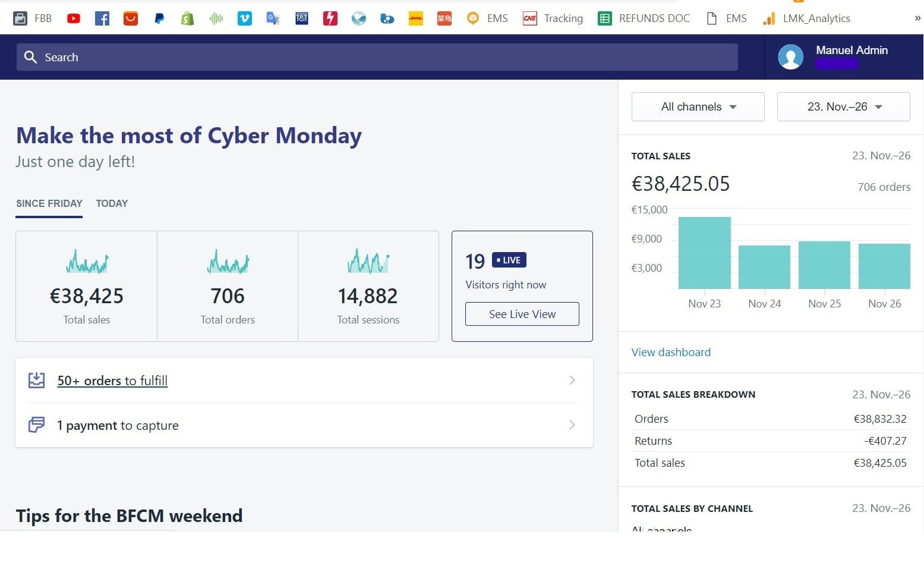Screen dimensions: 924x585
Task: Open the View dashboard link
Action: [671, 352]
